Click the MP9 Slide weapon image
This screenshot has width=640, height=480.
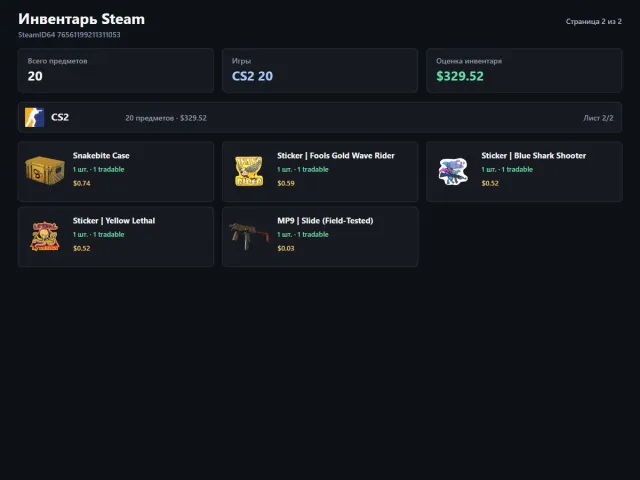[249, 236]
